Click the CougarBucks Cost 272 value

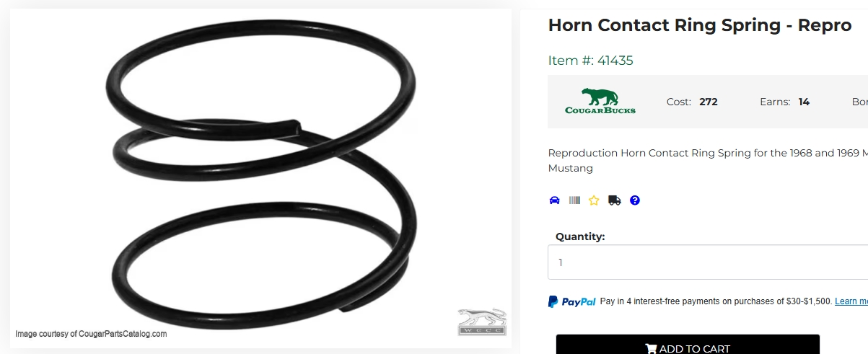(x=709, y=102)
